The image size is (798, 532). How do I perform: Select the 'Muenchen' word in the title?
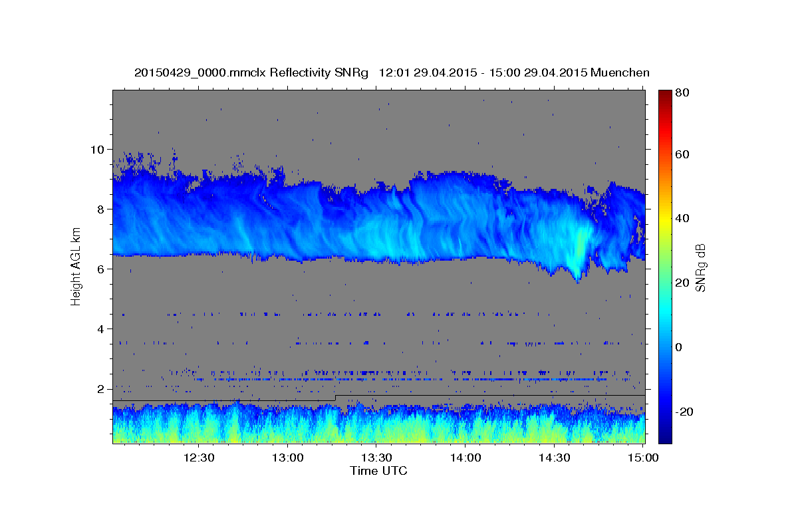pyautogui.click(x=620, y=72)
